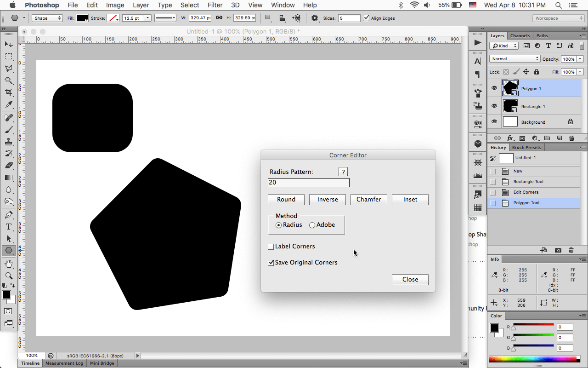The height and width of the screenshot is (368, 588).
Task: Select the Crop tool
Action: click(8, 92)
